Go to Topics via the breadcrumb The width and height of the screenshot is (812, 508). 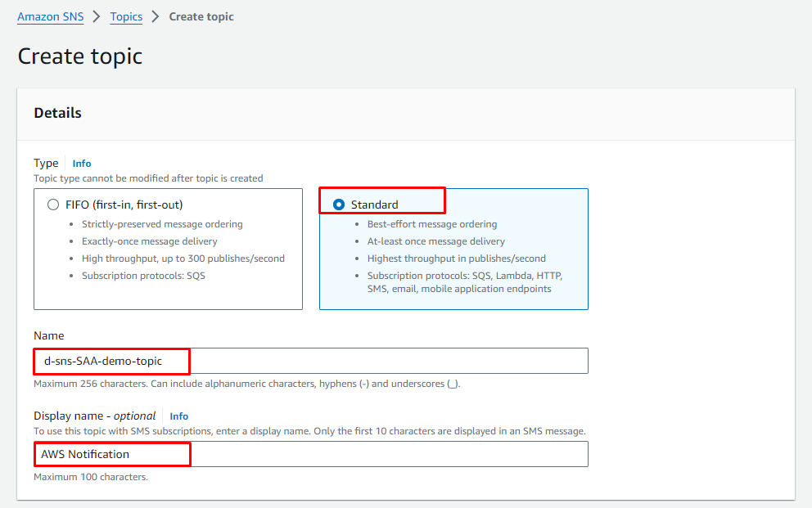pyautogui.click(x=126, y=16)
